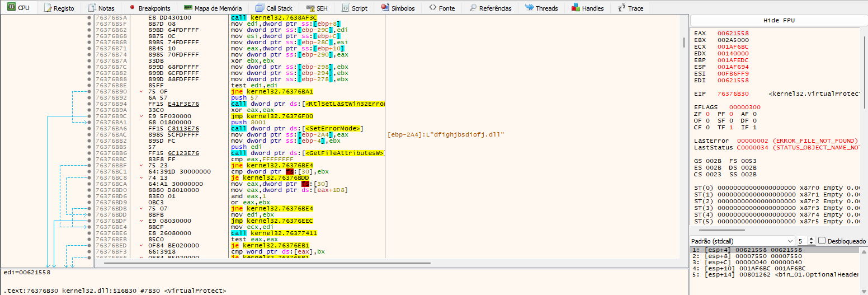Toggle breakpoint bullet at address 76376BE6
The image size is (868, 295).
(x=89, y=233)
